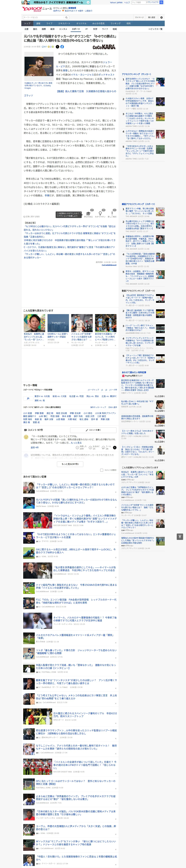
Task: Open 東京V vs. G大阪 match link
Action: coord(42,396)
